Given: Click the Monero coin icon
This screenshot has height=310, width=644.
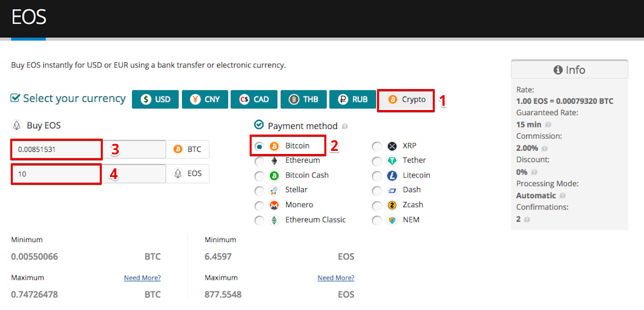Looking at the screenshot, I should click(275, 206).
